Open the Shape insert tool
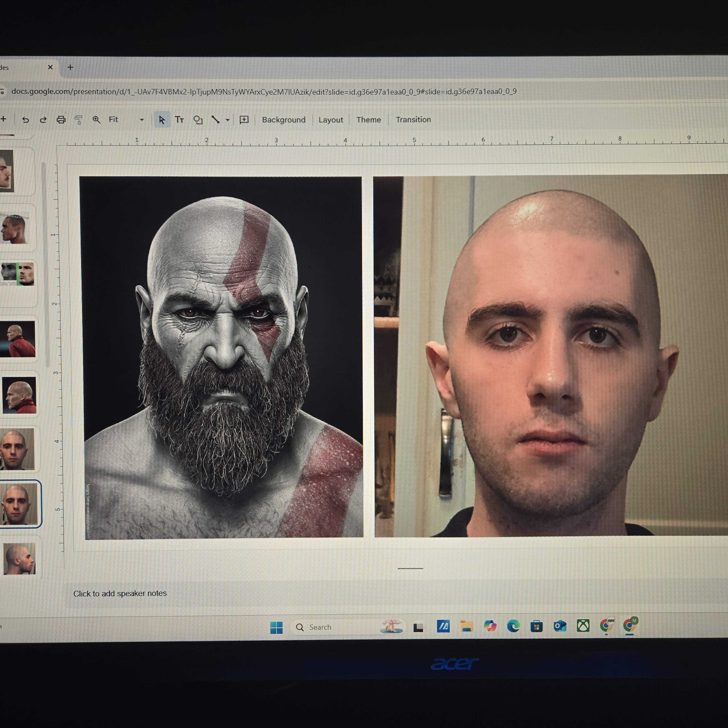 (x=198, y=120)
